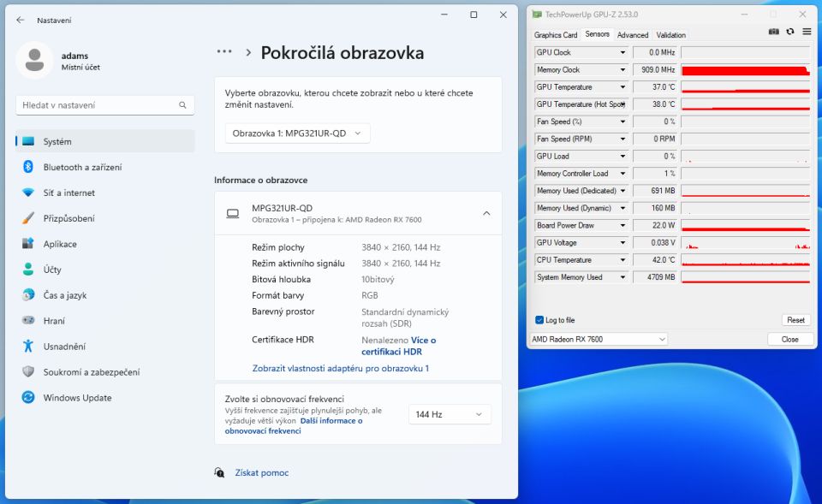The image size is (822, 504).
Task: Open Přizpůsobení category
Action: pos(105,218)
